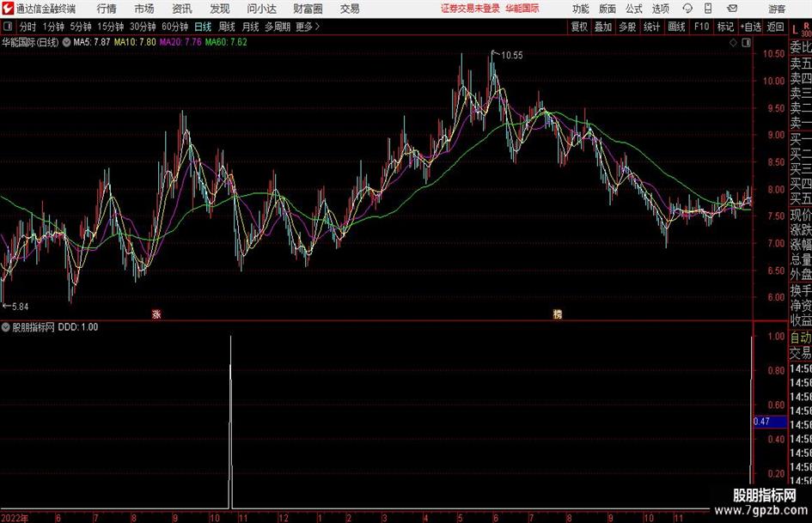Click the MA20: 7.76 indicator value
812x523 pixels.
click(x=180, y=42)
